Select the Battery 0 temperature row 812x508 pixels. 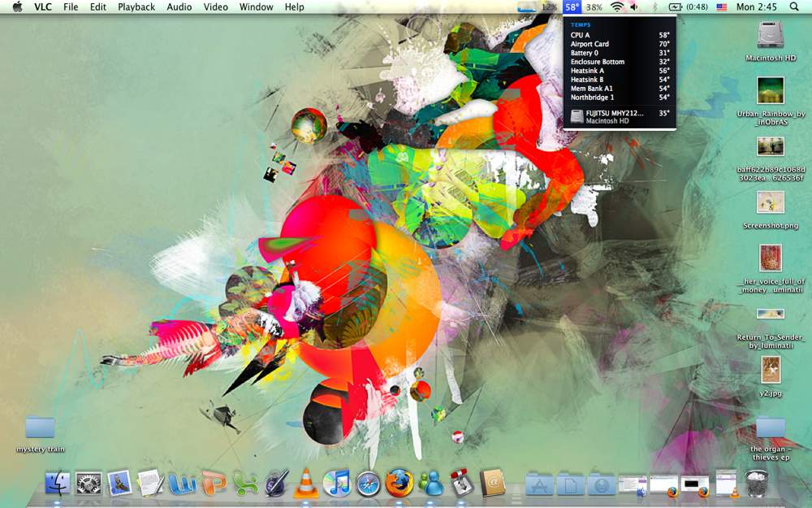[620, 53]
